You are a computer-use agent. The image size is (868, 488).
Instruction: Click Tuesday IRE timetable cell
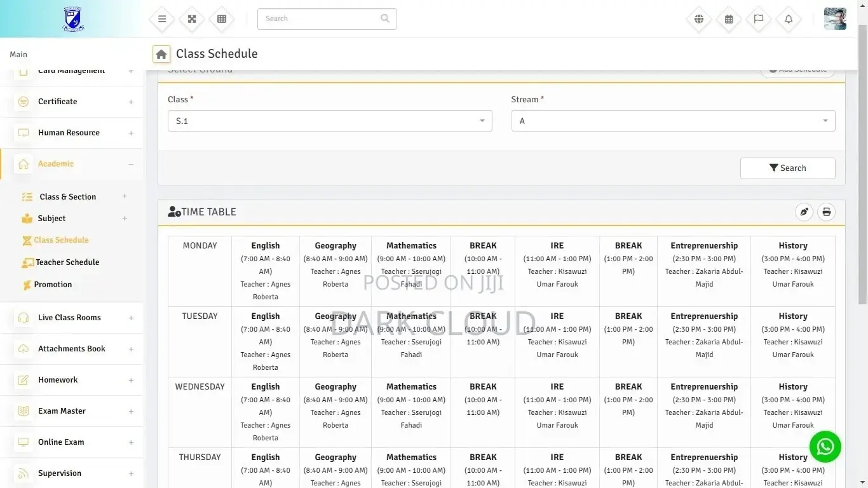557,342
